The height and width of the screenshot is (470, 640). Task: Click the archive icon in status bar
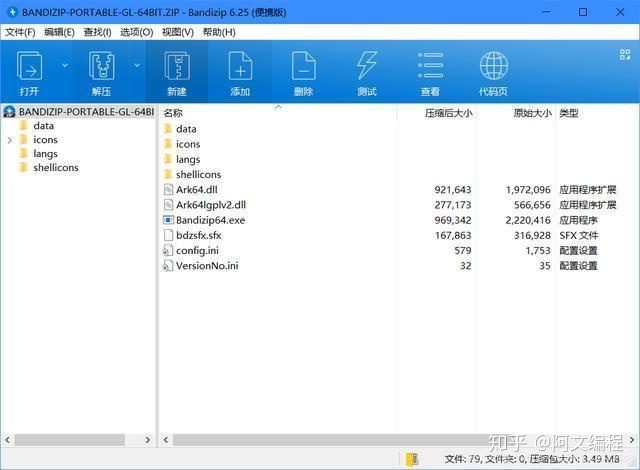click(x=412, y=459)
